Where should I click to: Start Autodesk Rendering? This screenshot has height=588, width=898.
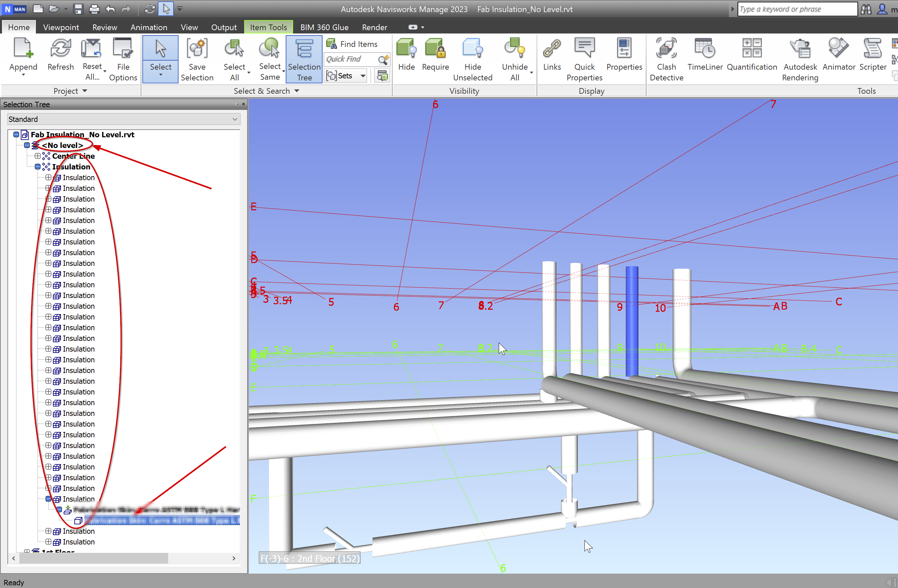point(800,59)
